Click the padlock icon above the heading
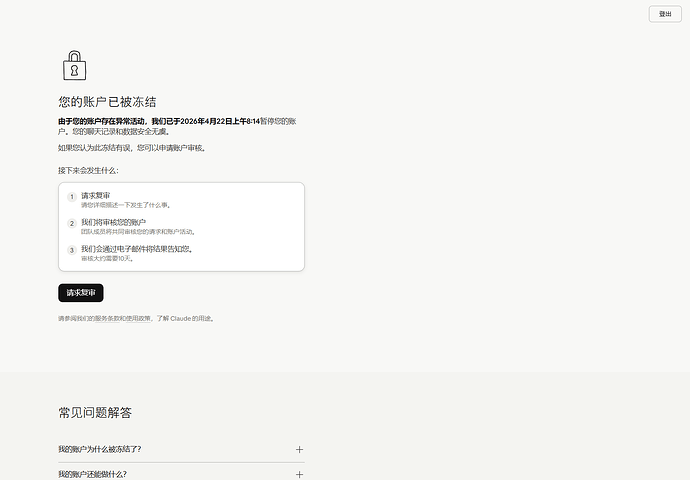This screenshot has width=690, height=480. point(74,66)
